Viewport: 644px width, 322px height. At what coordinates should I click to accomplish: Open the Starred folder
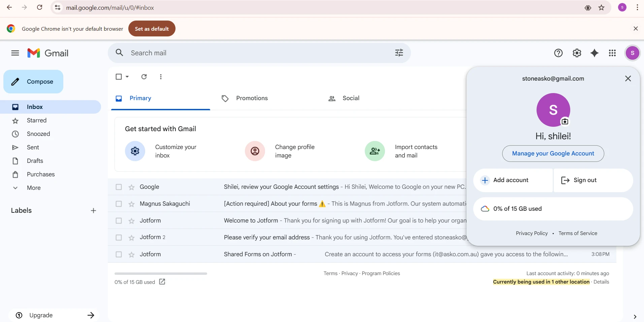51,120
